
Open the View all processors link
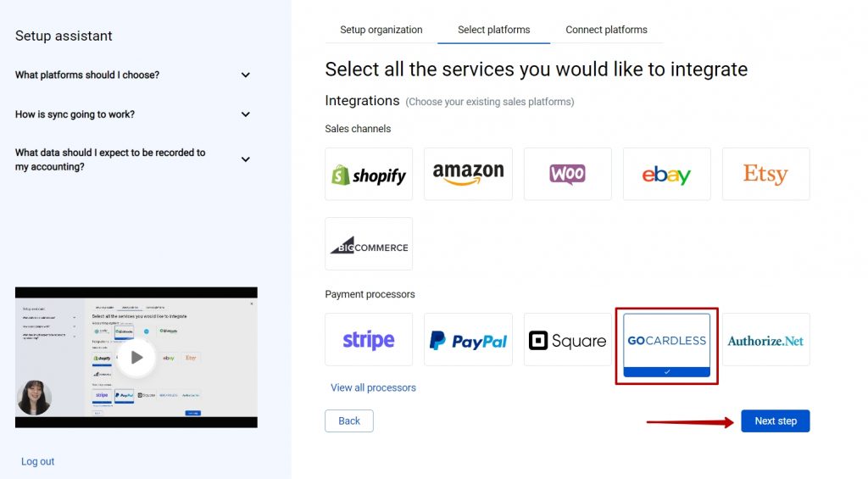[x=373, y=387]
